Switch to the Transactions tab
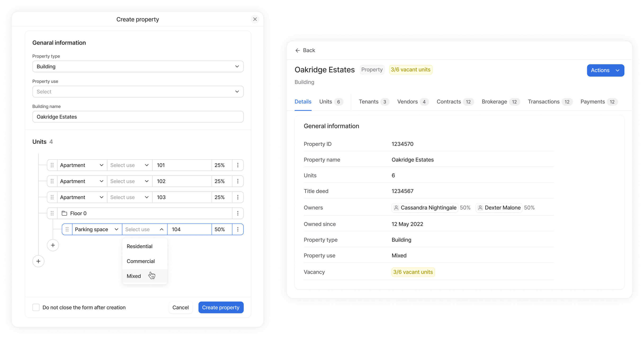Viewport: 644px width, 339px height. tap(550, 102)
